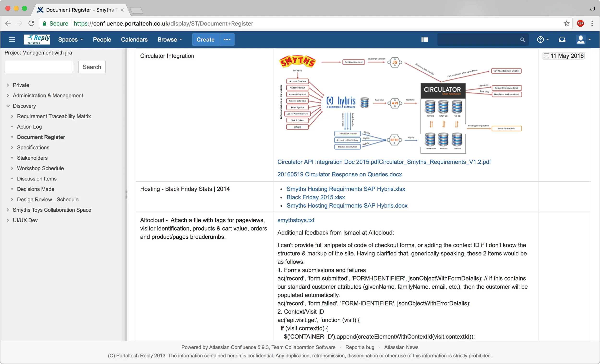Viewport: 600px width, 364px height.
Task: Expand the UI/UX Dev node
Action: point(8,220)
